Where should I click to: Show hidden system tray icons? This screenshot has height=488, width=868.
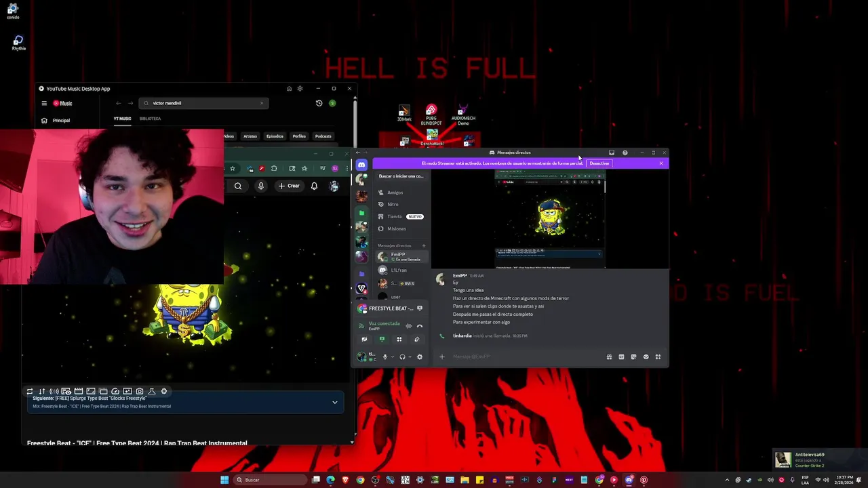point(727,480)
